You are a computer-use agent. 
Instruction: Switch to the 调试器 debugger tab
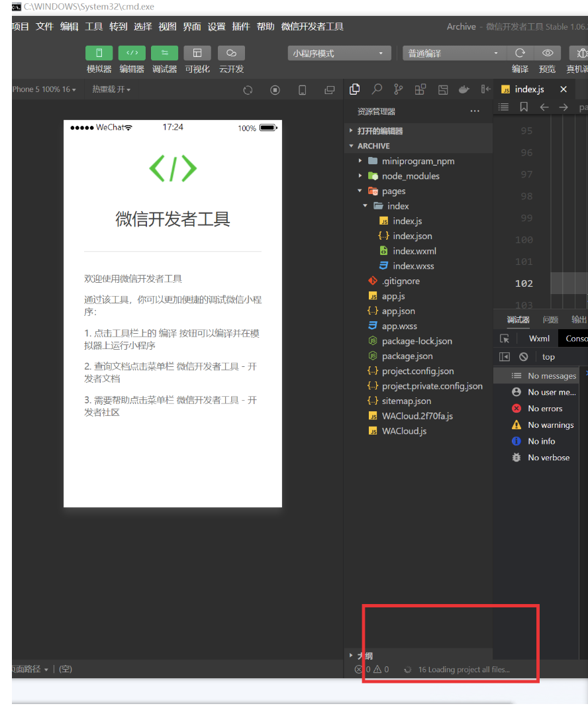[x=518, y=320]
